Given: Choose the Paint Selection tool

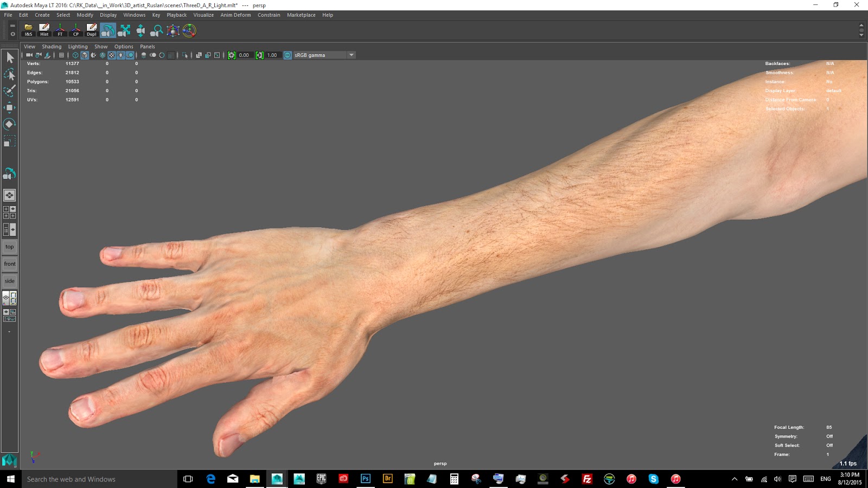Looking at the screenshot, I should (x=10, y=91).
